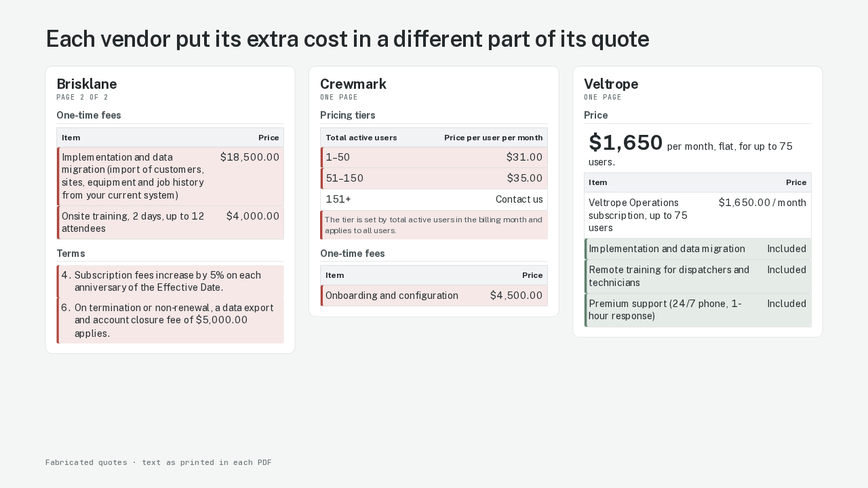Click the Veltrope vendor heading
The width and height of the screenshot is (868, 488).
pyautogui.click(x=611, y=84)
